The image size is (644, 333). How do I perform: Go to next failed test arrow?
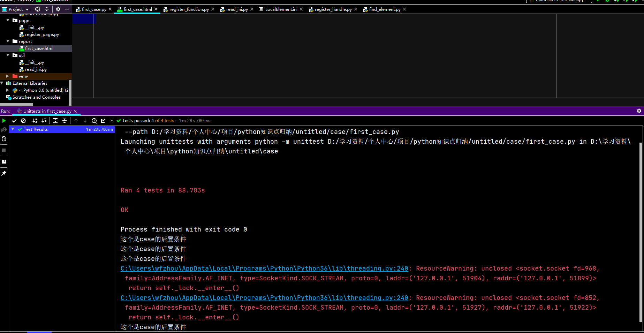point(85,121)
